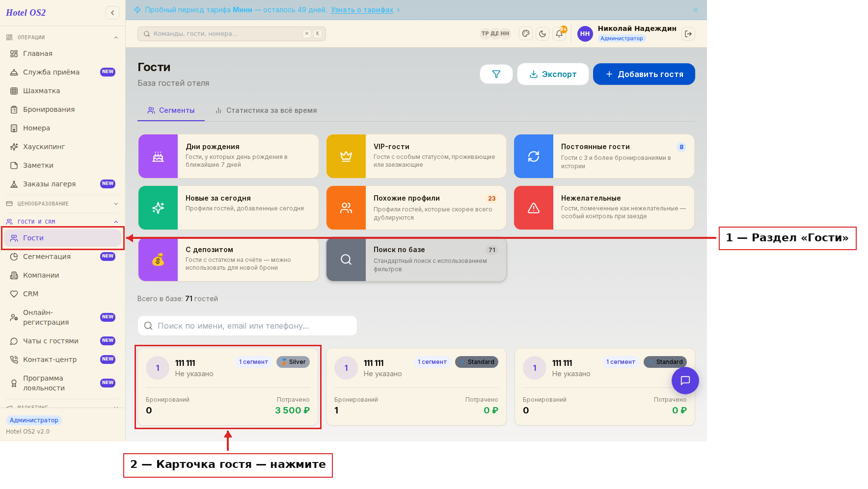This screenshot has height=489, width=868.
Task: Open the filter funnel button
Action: pos(496,74)
